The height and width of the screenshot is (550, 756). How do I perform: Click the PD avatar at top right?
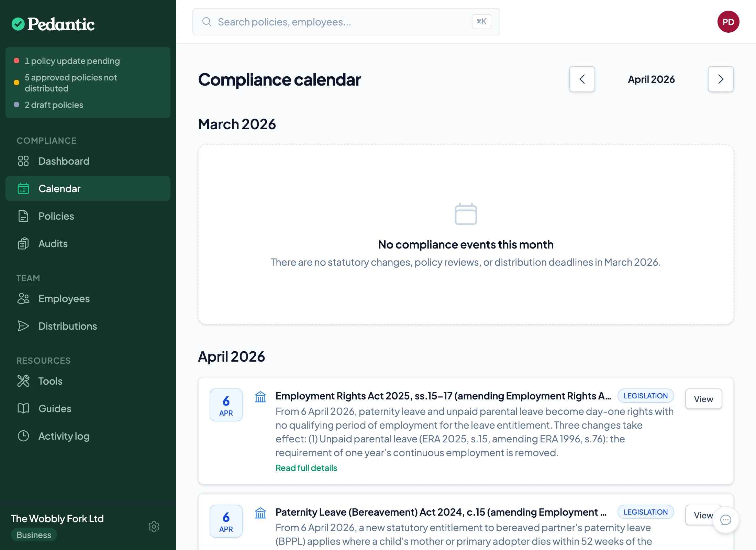pos(729,22)
